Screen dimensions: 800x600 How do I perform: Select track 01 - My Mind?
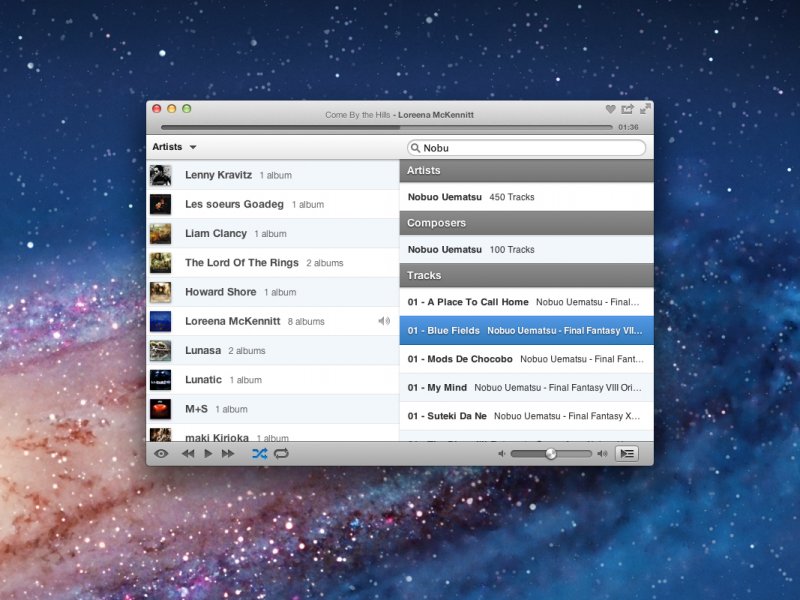pos(527,388)
